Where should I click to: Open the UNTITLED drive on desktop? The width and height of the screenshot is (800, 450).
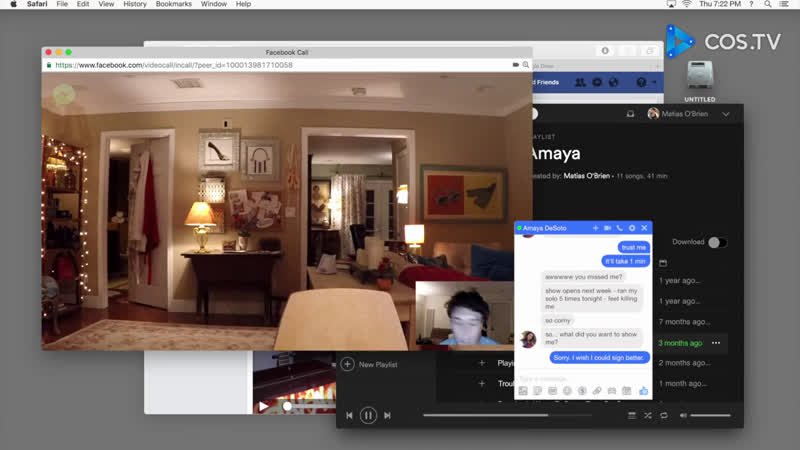[699, 81]
